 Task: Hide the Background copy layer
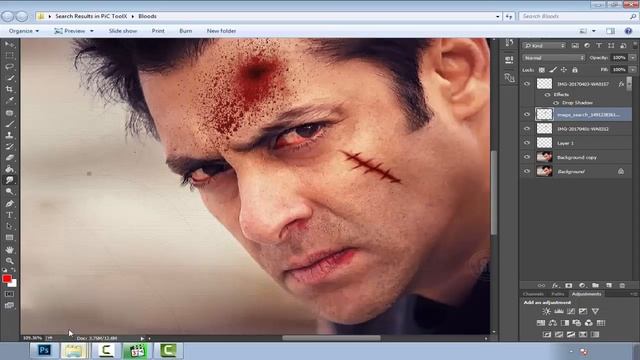[527, 157]
